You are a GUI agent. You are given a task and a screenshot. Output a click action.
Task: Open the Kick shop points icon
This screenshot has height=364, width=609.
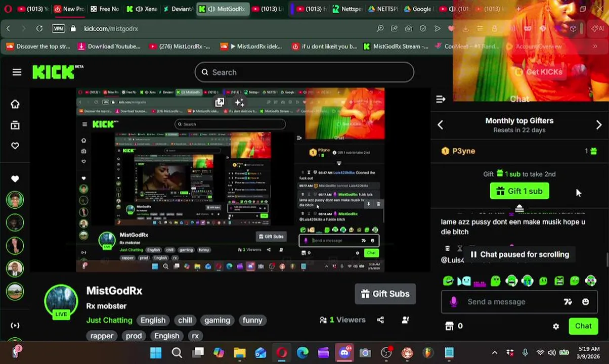click(449, 326)
